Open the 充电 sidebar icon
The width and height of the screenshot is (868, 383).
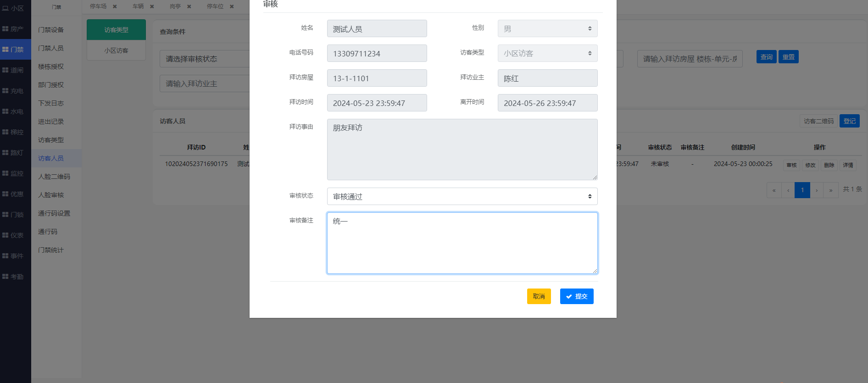pyautogui.click(x=6, y=91)
